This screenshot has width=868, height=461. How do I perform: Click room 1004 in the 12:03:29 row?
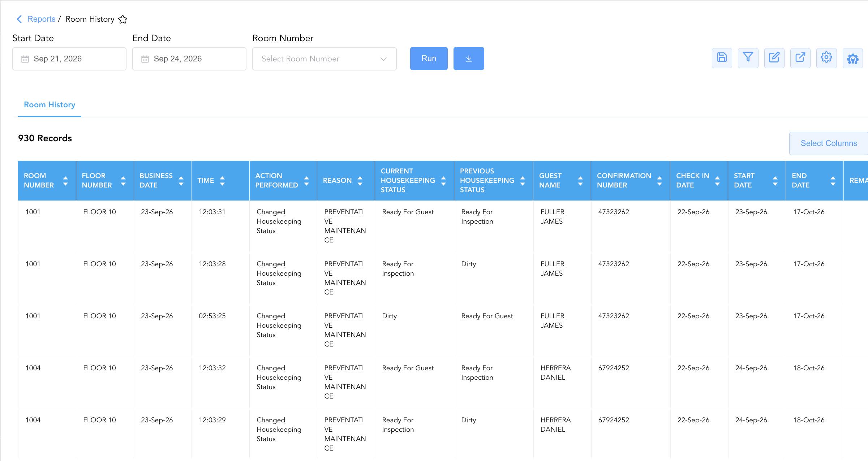(33, 420)
